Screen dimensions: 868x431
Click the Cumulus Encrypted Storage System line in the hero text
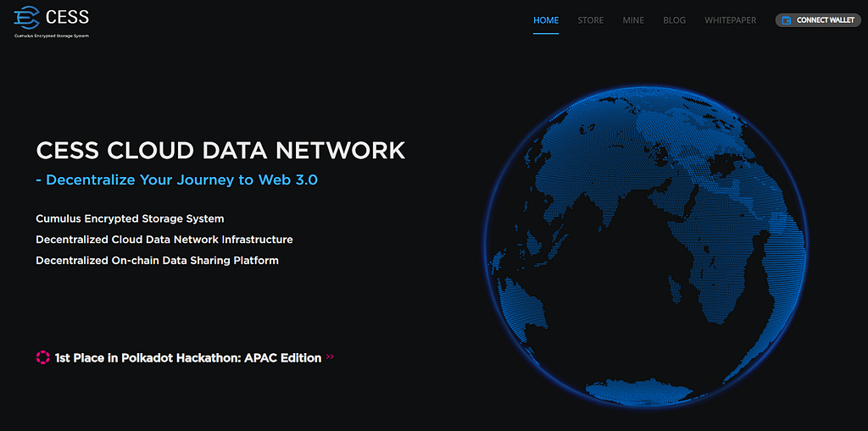pyautogui.click(x=130, y=218)
